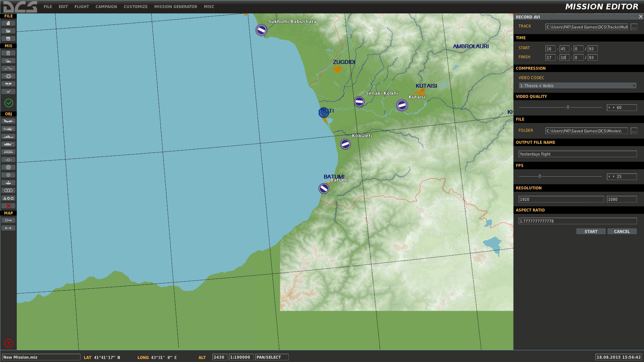Open the CUSTOMIZE menu
The image size is (644, 362).
click(x=136, y=7)
